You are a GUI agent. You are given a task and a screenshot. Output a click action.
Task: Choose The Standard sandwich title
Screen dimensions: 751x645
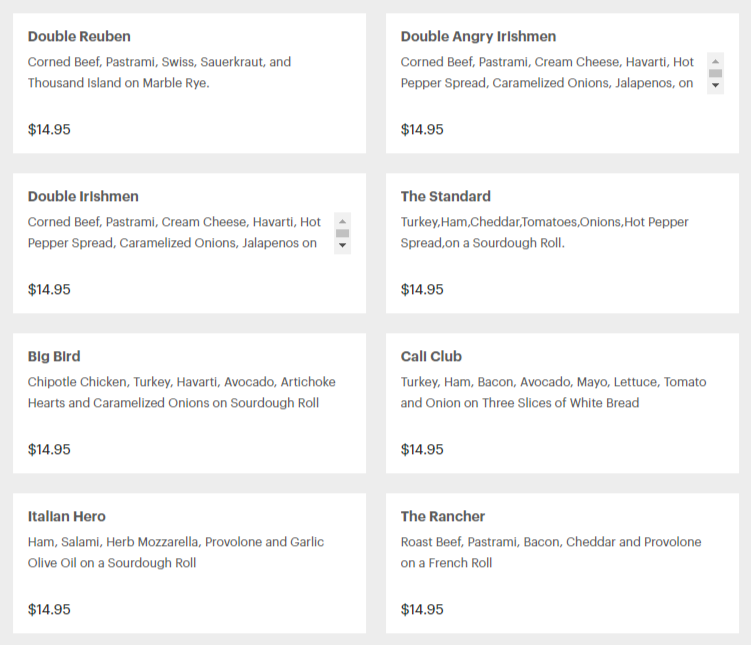click(x=445, y=196)
